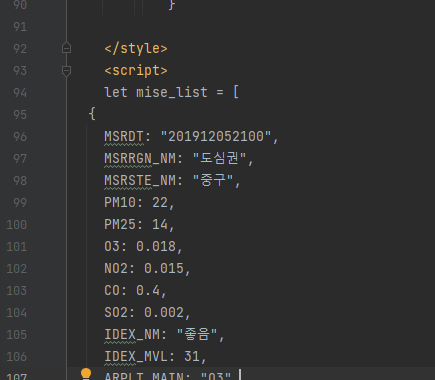435x380 pixels.
Task: Collapse the style block fold marker
Action: [x=66, y=48]
